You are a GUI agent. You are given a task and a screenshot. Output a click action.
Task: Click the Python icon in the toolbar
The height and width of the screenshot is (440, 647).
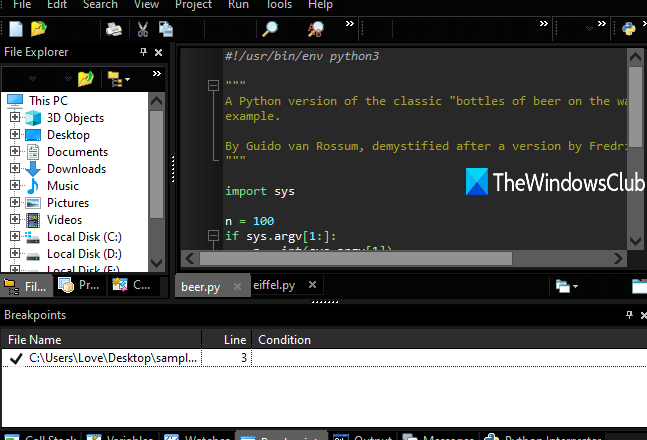point(628,29)
